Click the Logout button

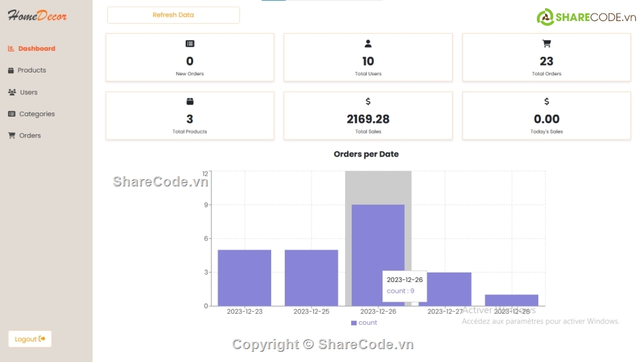(x=30, y=339)
